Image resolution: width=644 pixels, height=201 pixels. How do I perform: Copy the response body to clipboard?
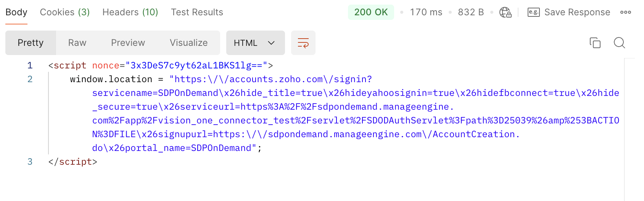click(x=595, y=43)
